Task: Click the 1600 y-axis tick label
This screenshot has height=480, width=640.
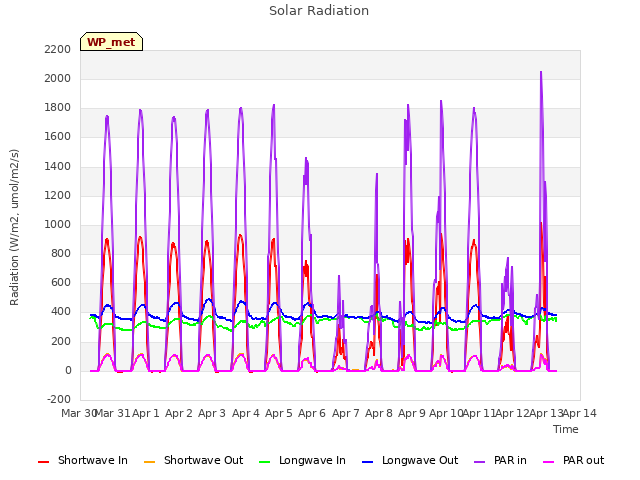Action: [58, 137]
